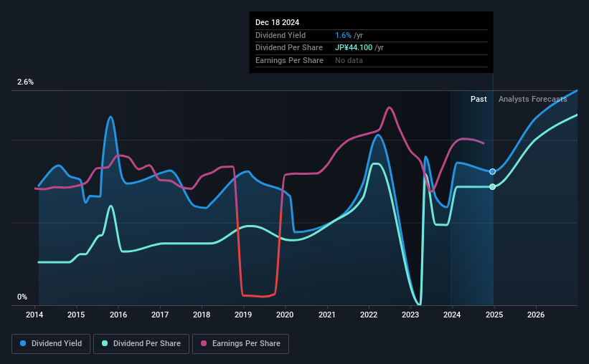Viewport: 589px width, 364px height.
Task: Click the 2014 axis label
Action: click(x=34, y=315)
